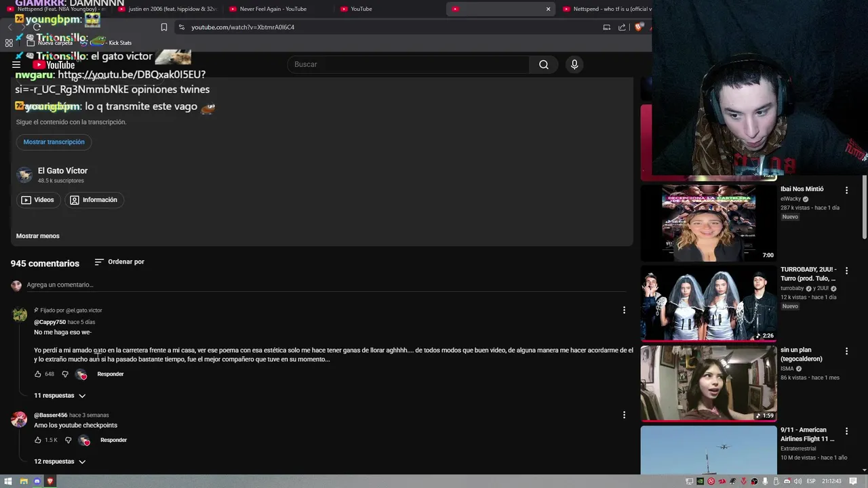Dislike the comment by @Cappy750
The image size is (868, 488).
[x=65, y=374]
